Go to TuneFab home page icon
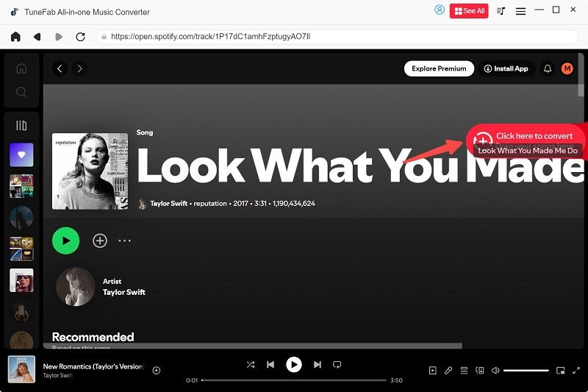588x392 pixels. point(15,37)
